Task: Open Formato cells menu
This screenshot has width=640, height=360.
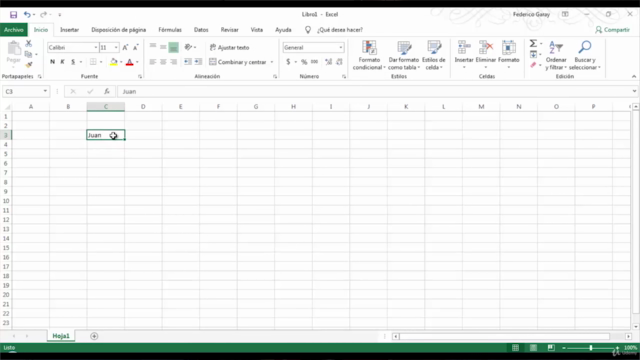Action: click(x=509, y=55)
